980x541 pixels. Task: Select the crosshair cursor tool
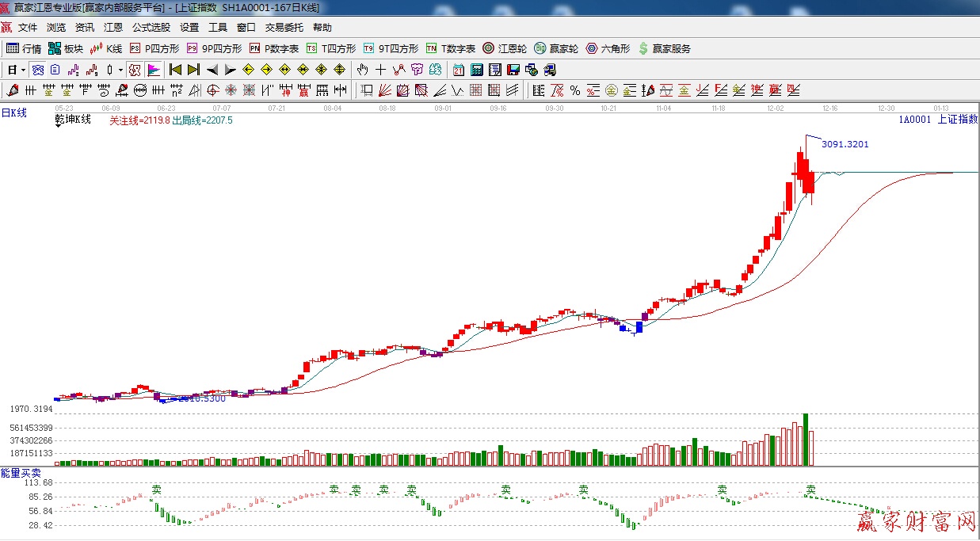[381, 70]
